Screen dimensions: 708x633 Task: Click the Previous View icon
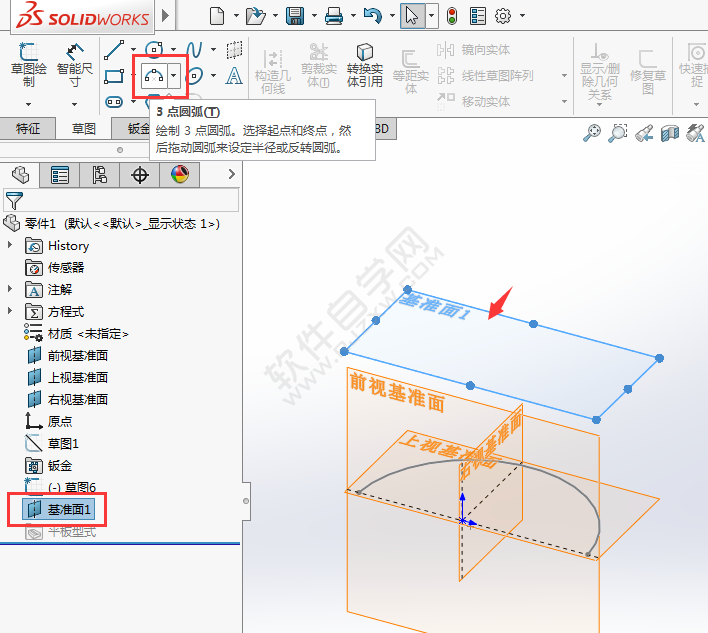(644, 133)
